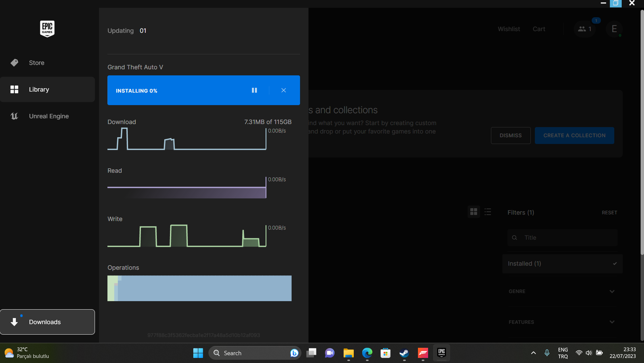Image resolution: width=644 pixels, height=363 pixels.
Task: Switch library to list view
Action: [x=488, y=212]
